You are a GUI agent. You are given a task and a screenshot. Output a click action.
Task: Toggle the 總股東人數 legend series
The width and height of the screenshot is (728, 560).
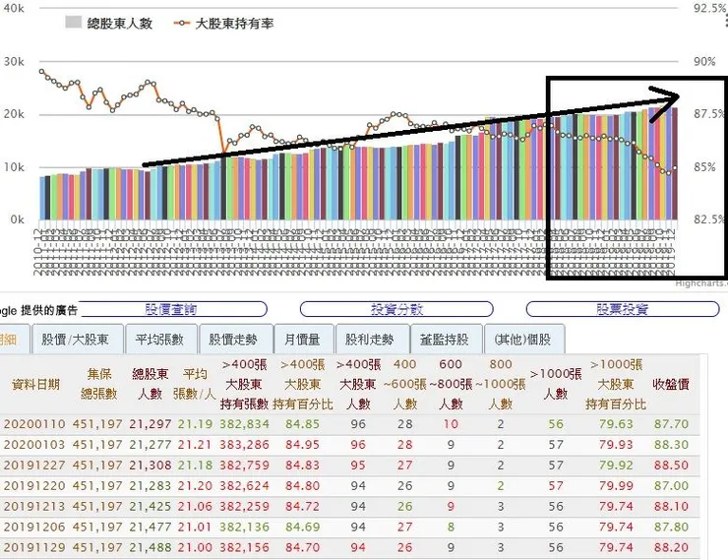108,23
